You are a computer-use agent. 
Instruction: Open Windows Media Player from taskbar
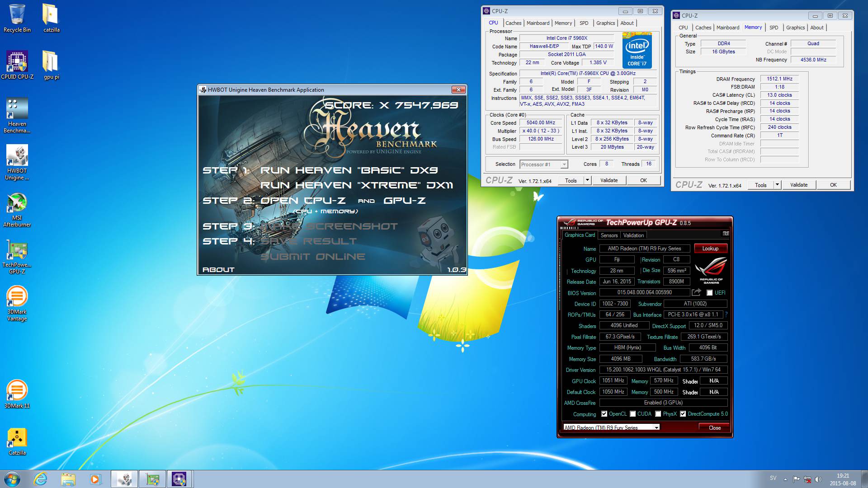tap(95, 479)
